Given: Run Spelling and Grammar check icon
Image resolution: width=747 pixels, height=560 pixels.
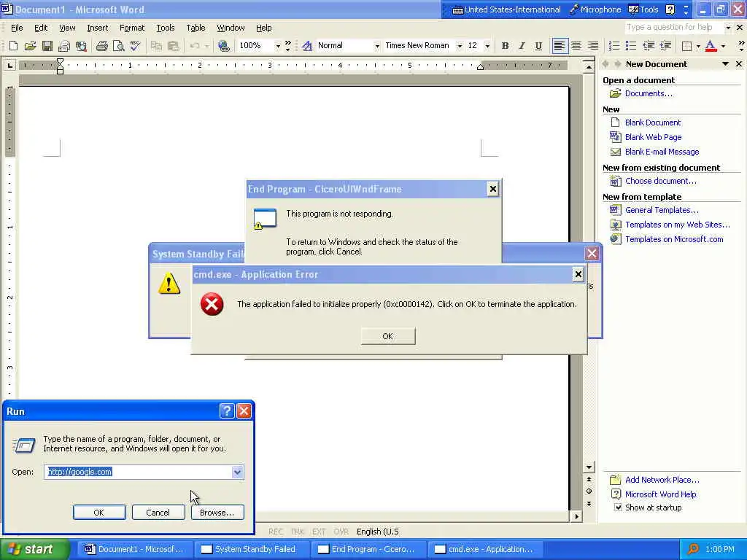Looking at the screenshot, I should click(135, 46).
